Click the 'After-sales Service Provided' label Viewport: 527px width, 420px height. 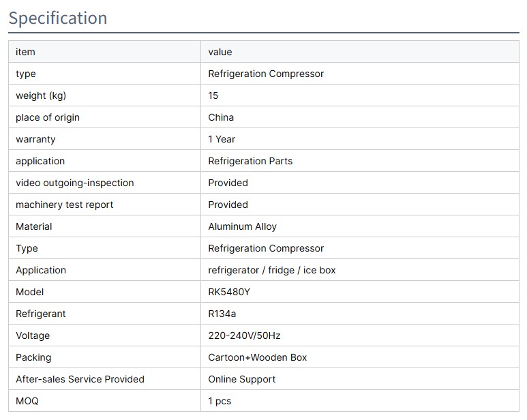pyautogui.click(x=80, y=379)
